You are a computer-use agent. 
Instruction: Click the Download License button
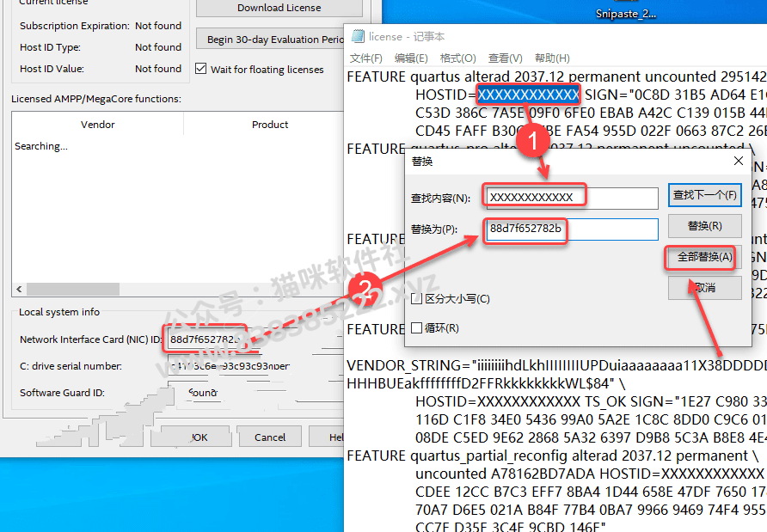(279, 8)
